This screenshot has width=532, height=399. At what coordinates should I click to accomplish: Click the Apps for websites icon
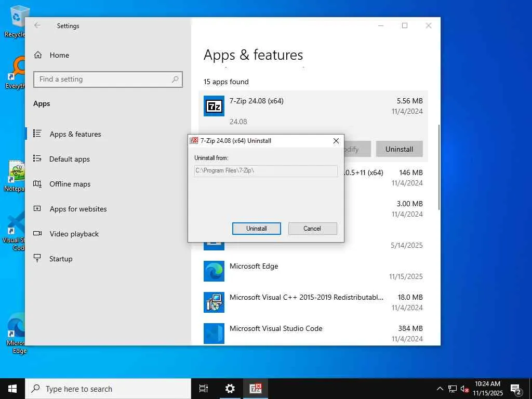pos(37,209)
